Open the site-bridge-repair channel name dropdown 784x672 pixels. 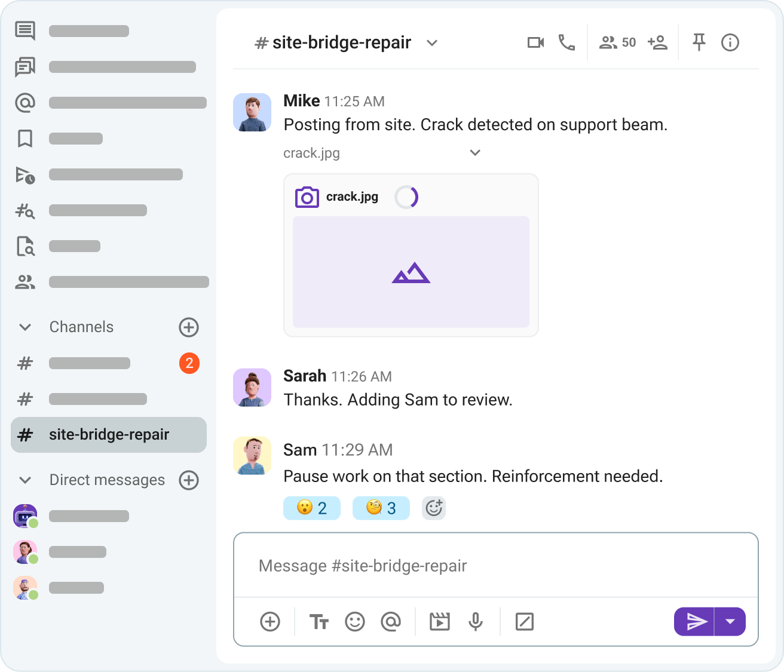(432, 42)
